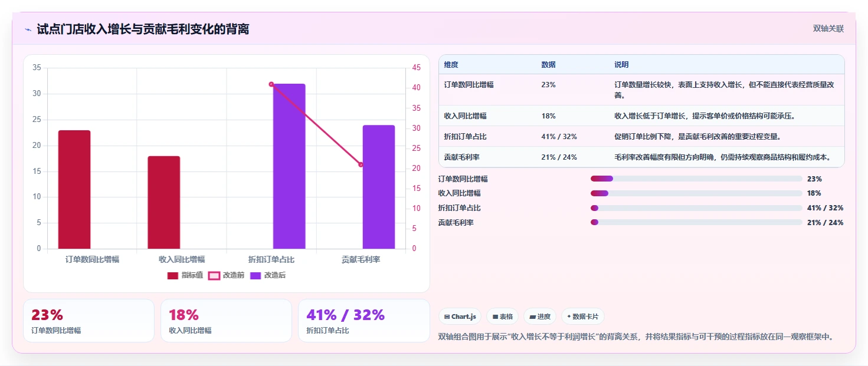
Task: Click the 贡献毛利率 progress bar
Action: (696, 222)
